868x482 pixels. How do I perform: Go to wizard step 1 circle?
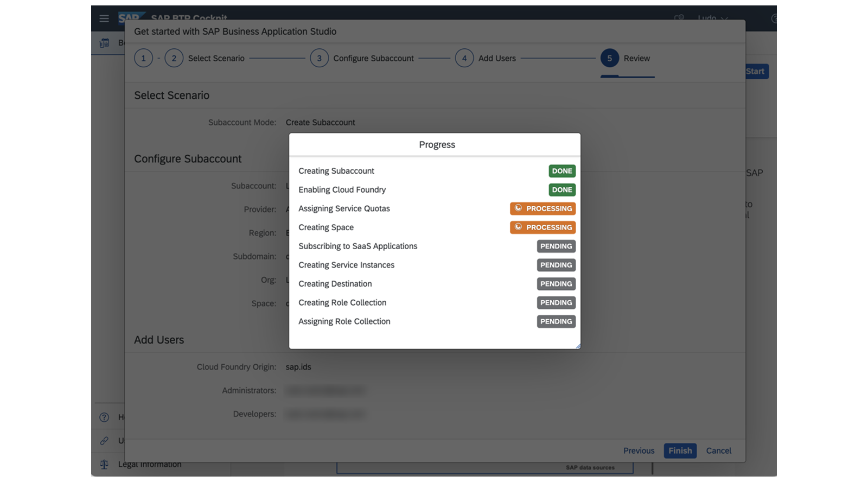click(x=143, y=58)
